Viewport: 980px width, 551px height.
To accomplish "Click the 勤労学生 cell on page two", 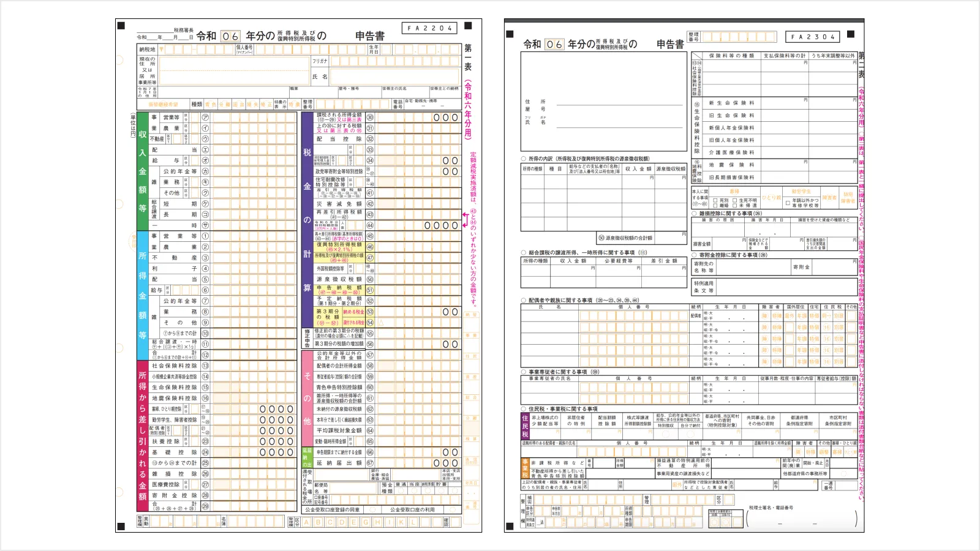I will [x=802, y=192].
